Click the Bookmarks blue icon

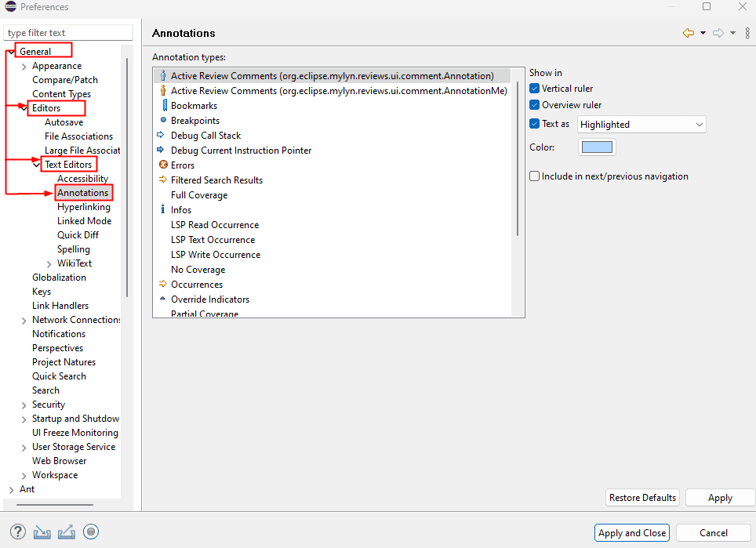coord(165,106)
